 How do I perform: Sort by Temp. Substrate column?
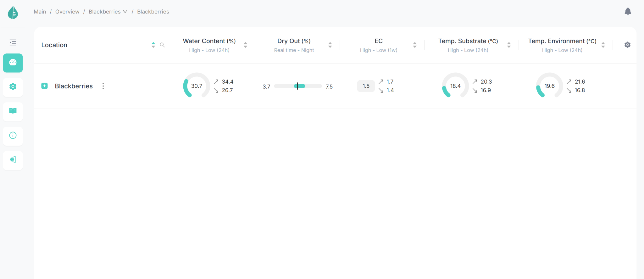pyautogui.click(x=509, y=45)
